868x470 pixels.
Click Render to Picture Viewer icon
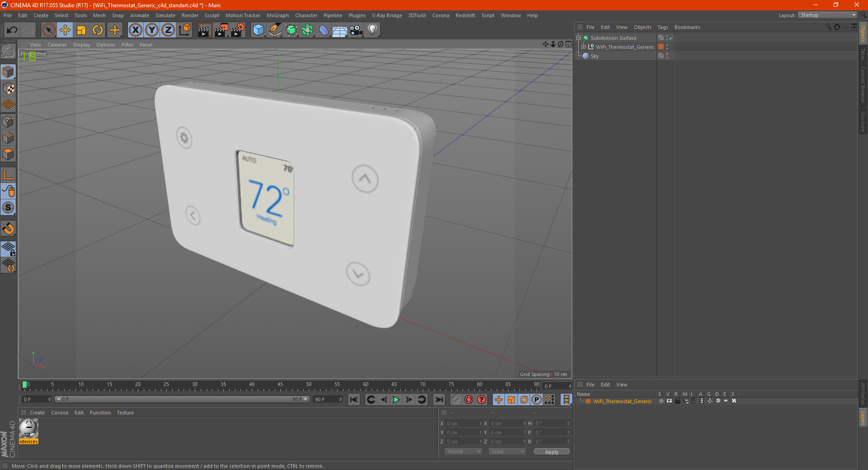tap(221, 30)
